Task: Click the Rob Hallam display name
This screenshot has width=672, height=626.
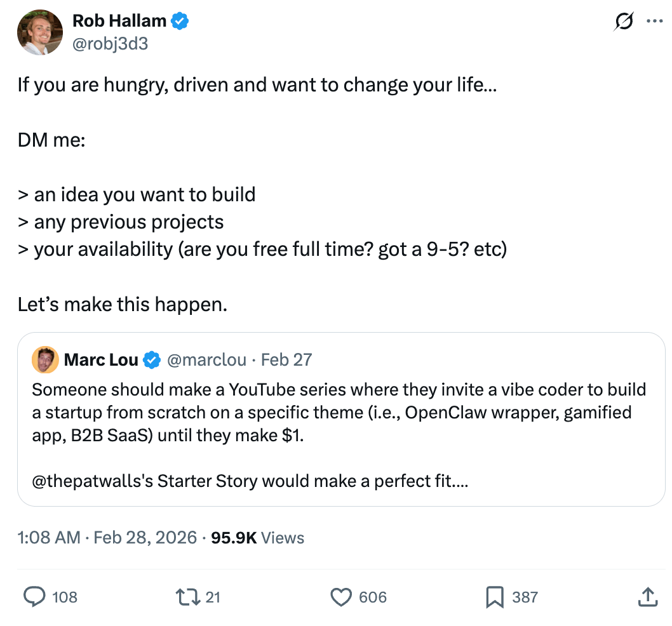Action: (x=119, y=21)
